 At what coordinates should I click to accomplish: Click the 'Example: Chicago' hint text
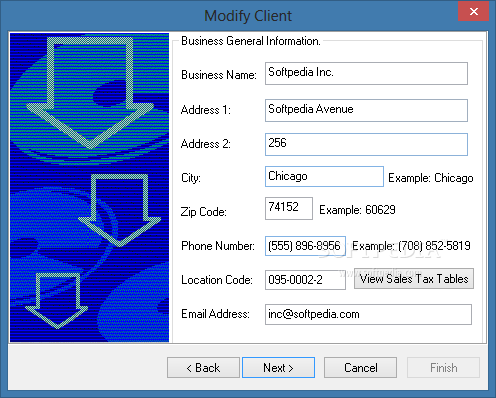(431, 178)
